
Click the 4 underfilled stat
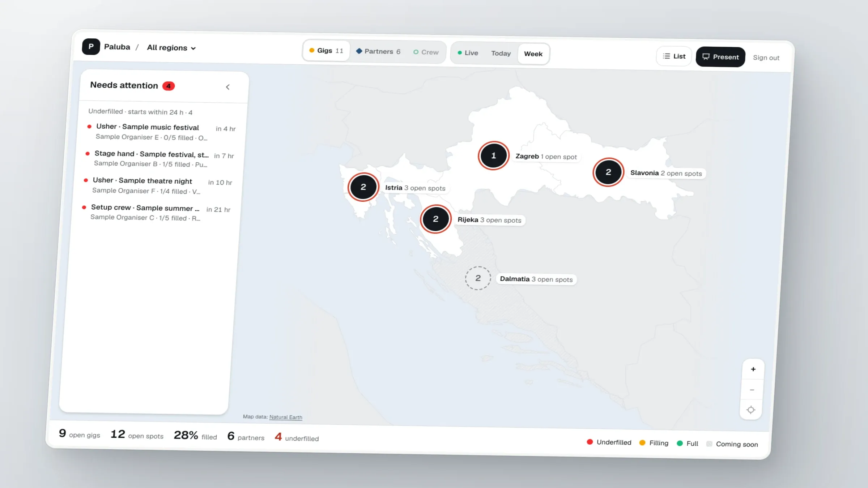297,437
